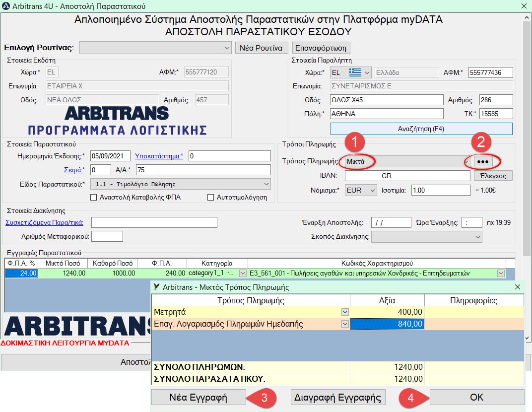Confirm the payment dialog with OK
Viewport: 532px width, 412px height.
[477, 397]
